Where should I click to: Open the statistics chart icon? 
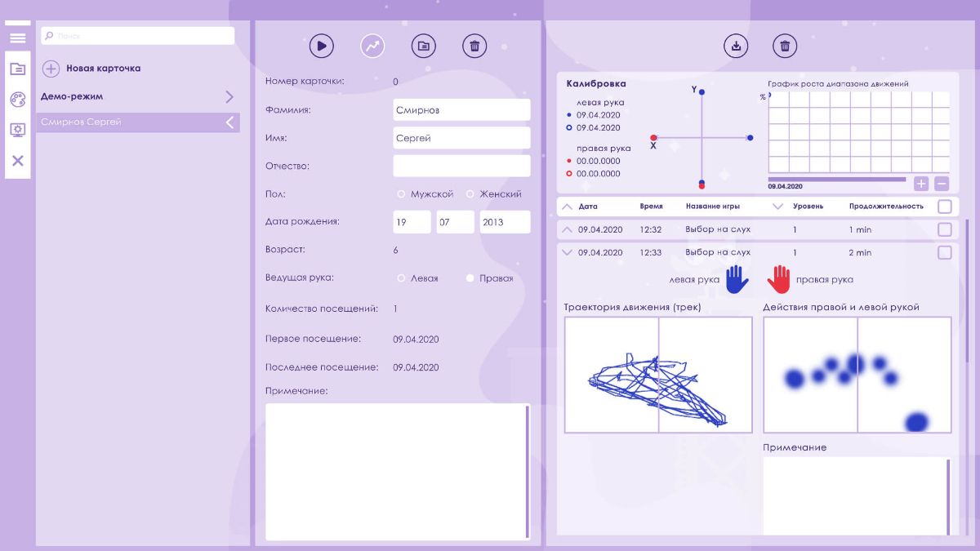pos(372,46)
